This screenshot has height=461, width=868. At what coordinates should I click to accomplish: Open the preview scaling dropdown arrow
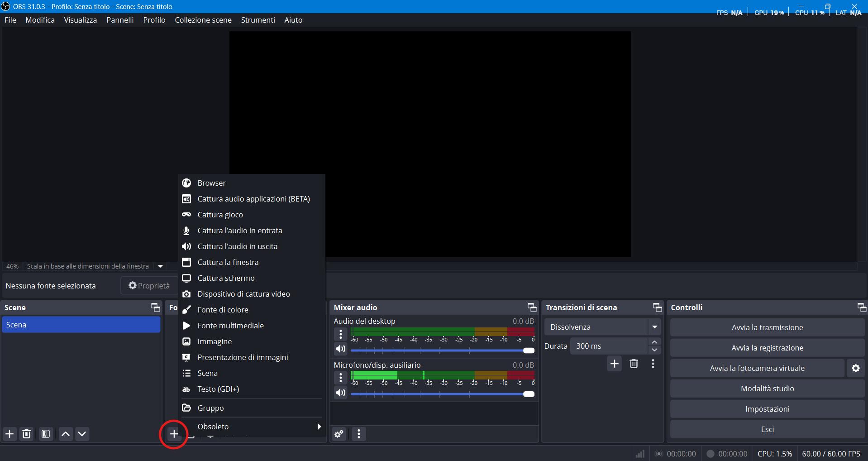pos(160,266)
